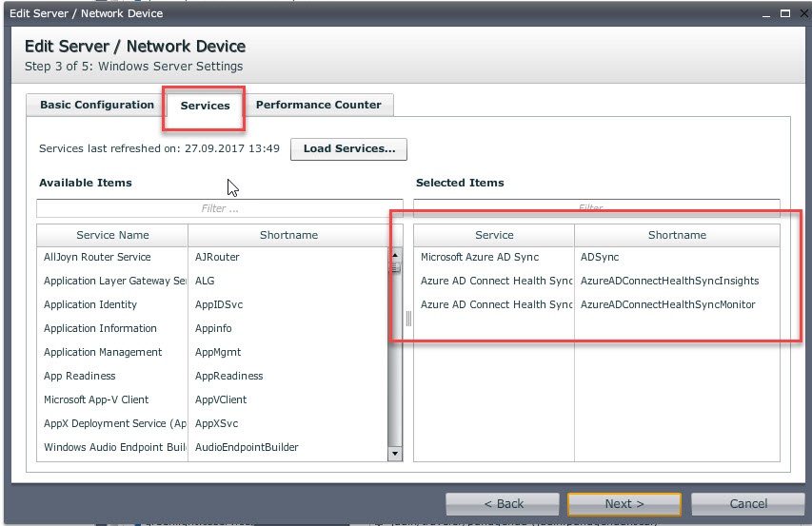
Task: Click the Load Services button
Action: [348, 149]
